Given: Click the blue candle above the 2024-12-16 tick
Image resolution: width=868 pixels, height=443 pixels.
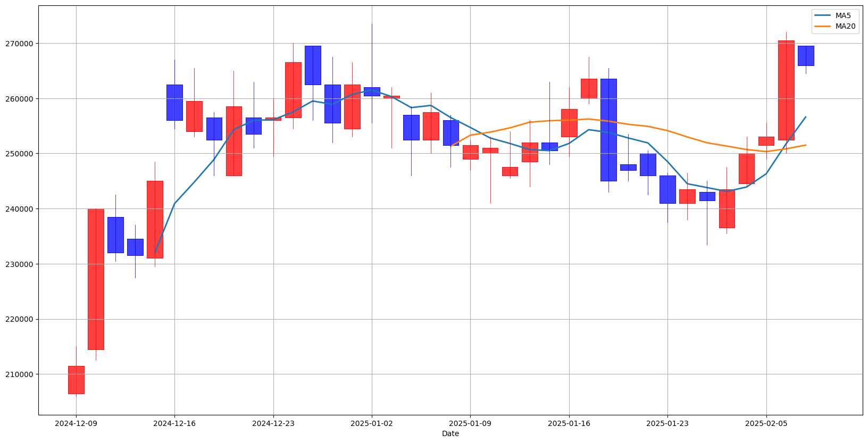Looking at the screenshot, I should tap(174, 102).
